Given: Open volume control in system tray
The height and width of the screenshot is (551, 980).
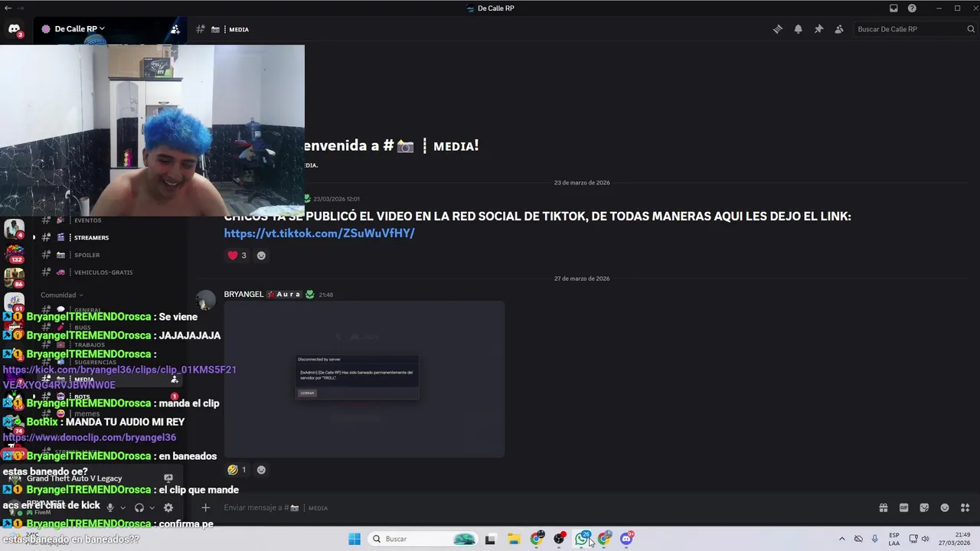Looking at the screenshot, I should (x=926, y=539).
